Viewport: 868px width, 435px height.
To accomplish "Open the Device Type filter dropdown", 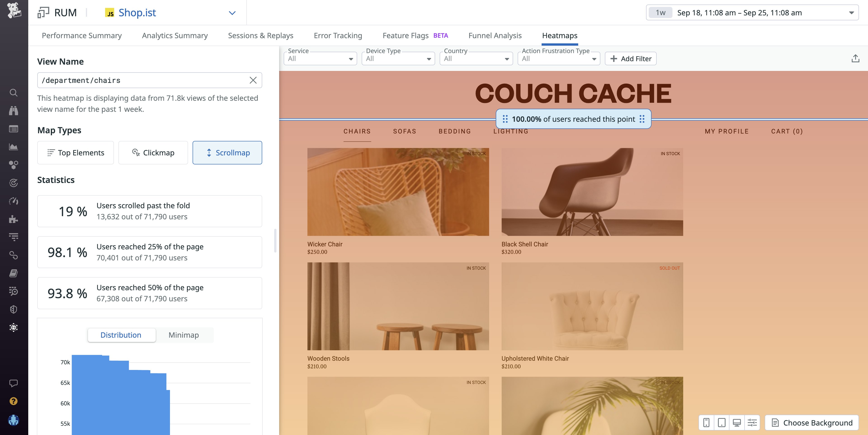I will point(398,58).
